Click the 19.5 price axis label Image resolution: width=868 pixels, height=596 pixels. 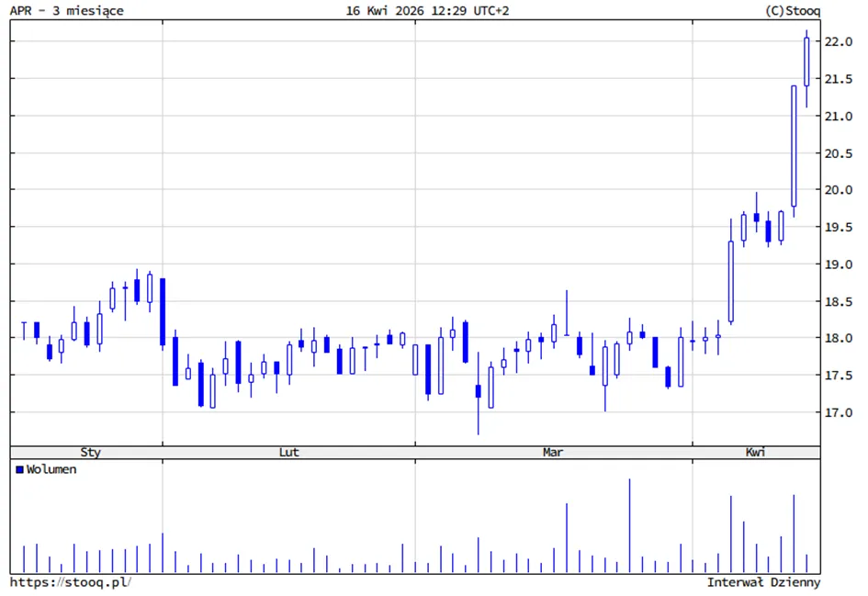(x=838, y=227)
